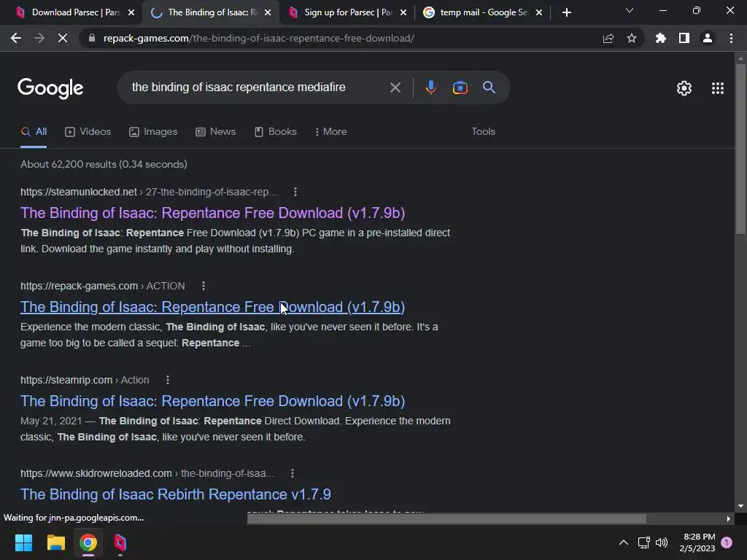Show hidden system tray icons
Image resolution: width=747 pixels, height=560 pixels.
pyautogui.click(x=624, y=542)
